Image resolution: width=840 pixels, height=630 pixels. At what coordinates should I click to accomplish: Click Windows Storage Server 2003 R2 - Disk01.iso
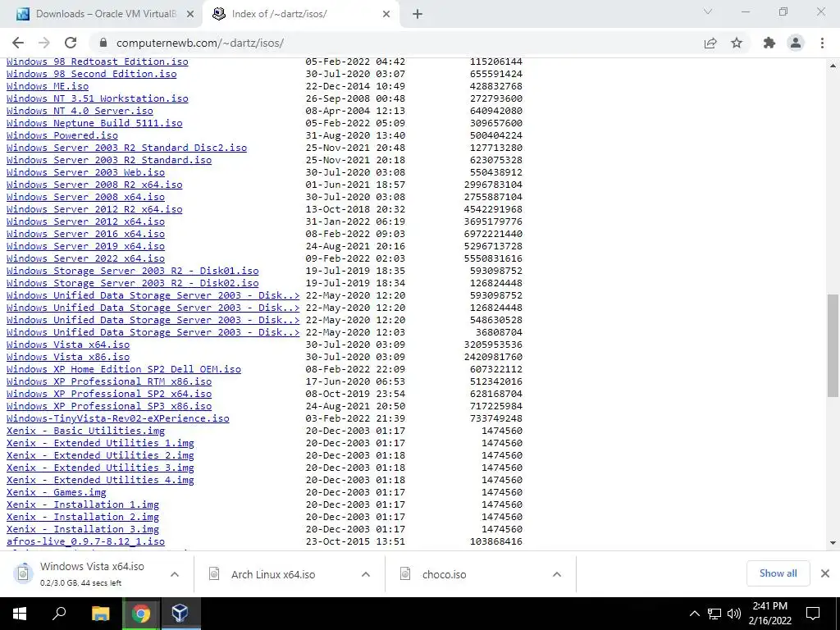coord(132,271)
